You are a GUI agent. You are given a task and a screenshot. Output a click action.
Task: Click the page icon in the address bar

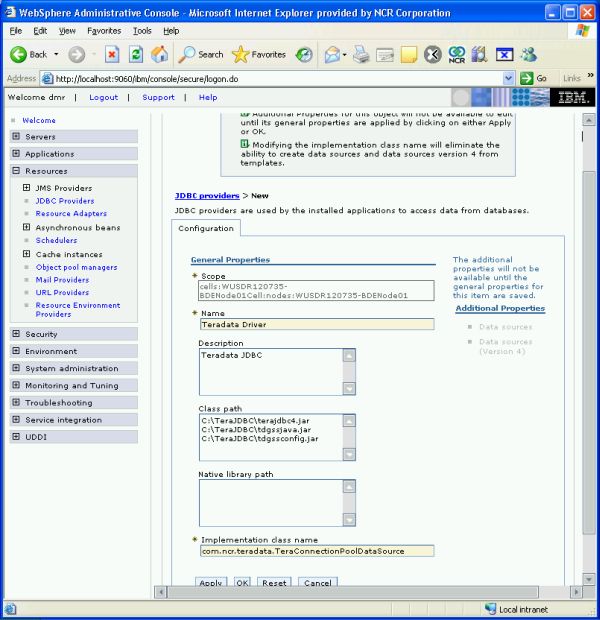click(x=47, y=78)
